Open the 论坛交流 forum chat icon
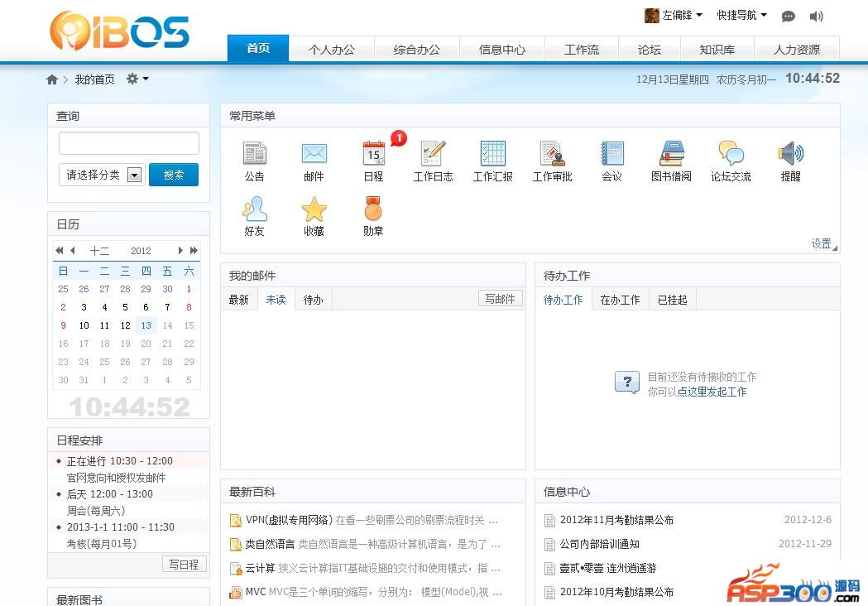 click(731, 154)
